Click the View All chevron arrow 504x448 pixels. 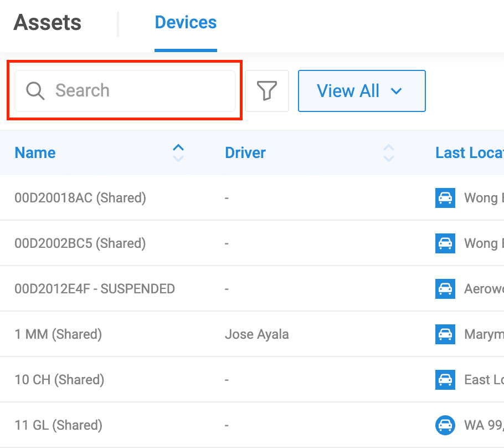pyautogui.click(x=397, y=91)
